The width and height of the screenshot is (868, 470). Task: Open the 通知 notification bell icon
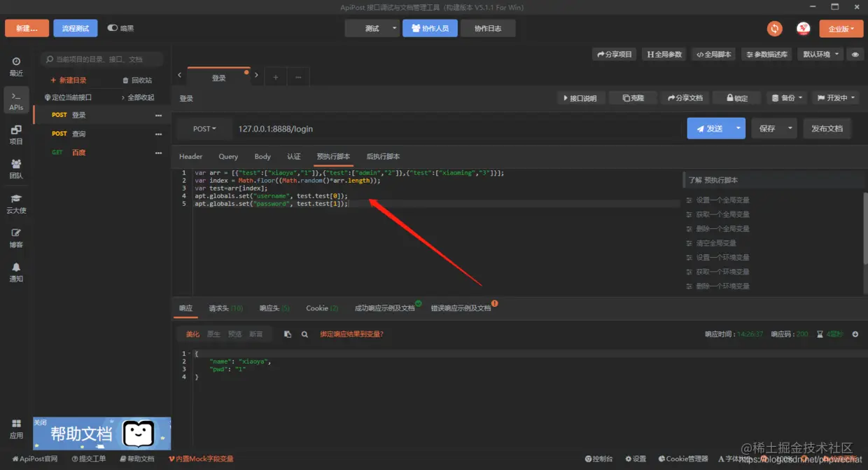point(16,272)
